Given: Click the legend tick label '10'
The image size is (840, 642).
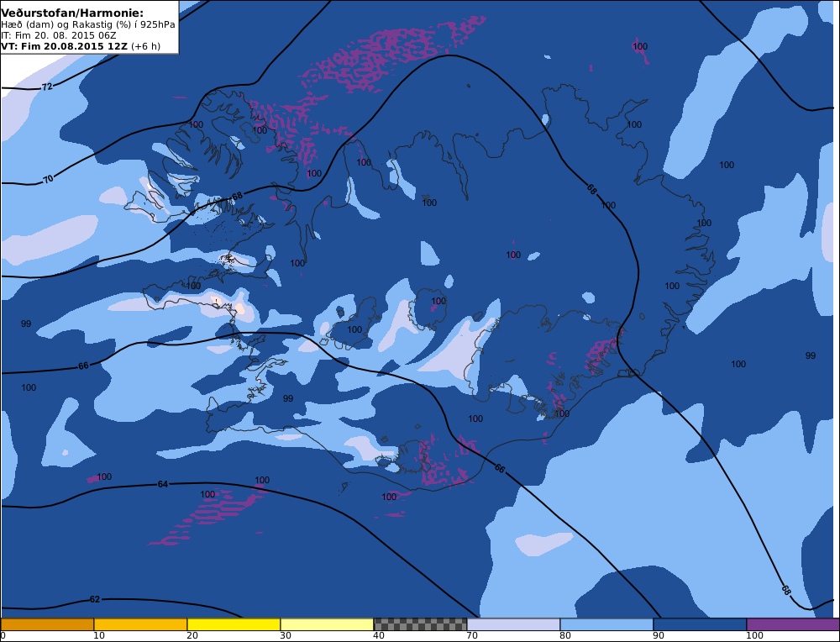Looking at the screenshot, I should (x=98, y=635).
